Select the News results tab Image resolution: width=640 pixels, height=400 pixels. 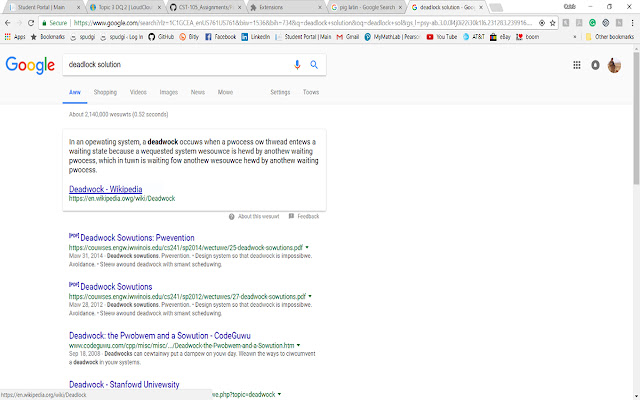click(x=198, y=92)
